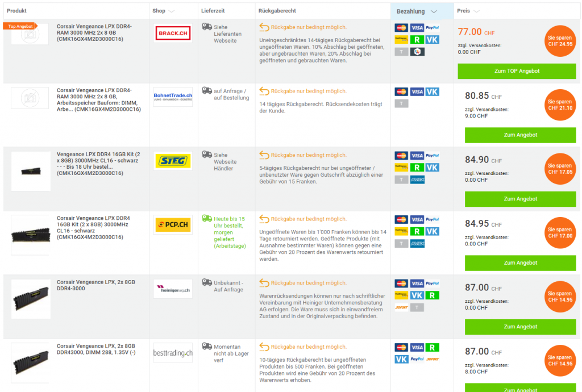Click the BRACK.CH shop logo
Image resolution: width=582 pixels, height=392 pixels.
point(173,34)
